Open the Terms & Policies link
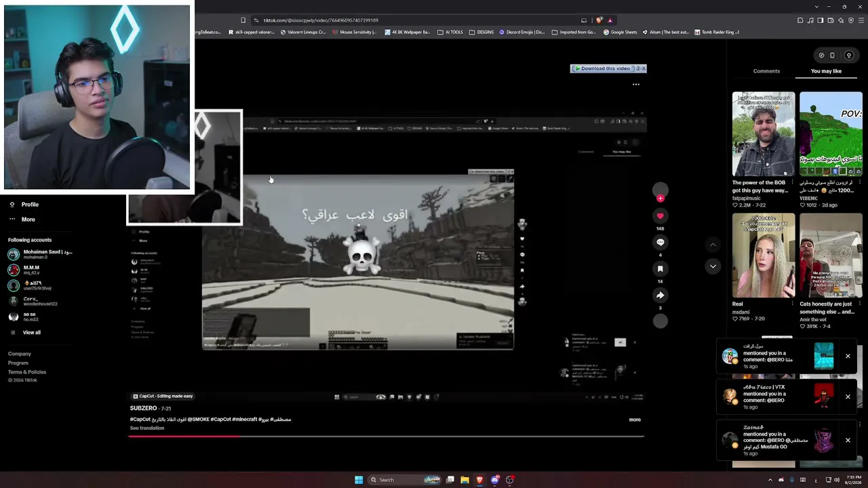The height and width of the screenshot is (488, 868). pyautogui.click(x=27, y=372)
